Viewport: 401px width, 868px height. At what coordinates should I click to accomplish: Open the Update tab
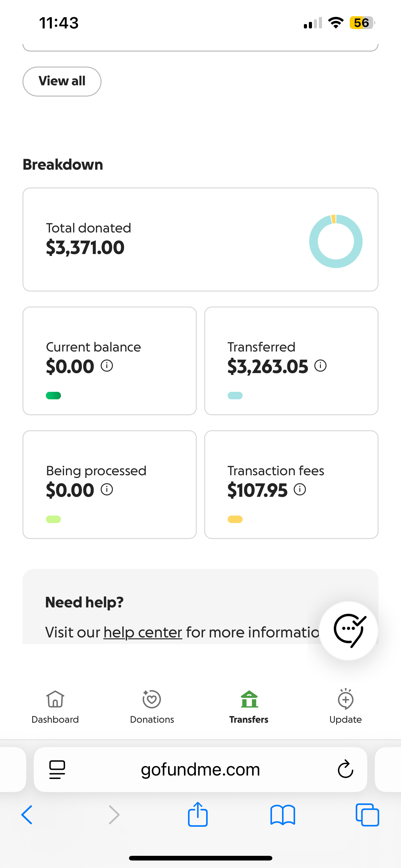tap(345, 706)
